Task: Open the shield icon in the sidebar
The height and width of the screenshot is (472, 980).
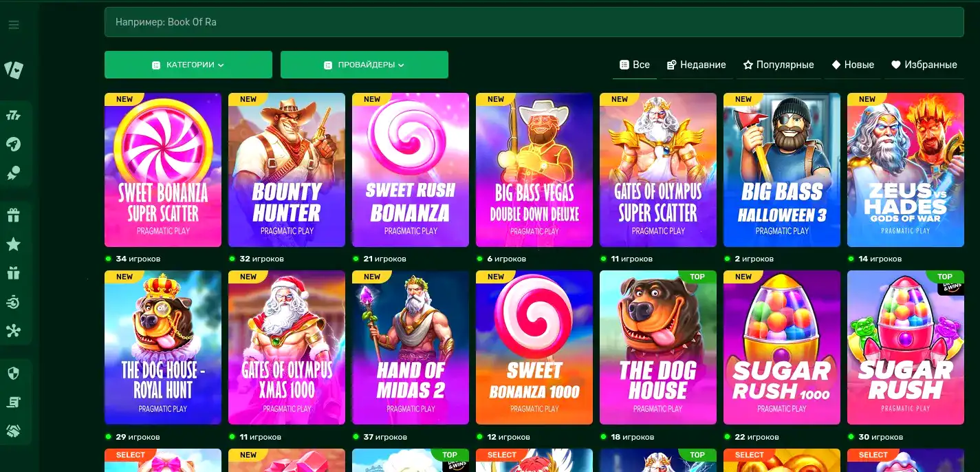Action: pos(14,374)
